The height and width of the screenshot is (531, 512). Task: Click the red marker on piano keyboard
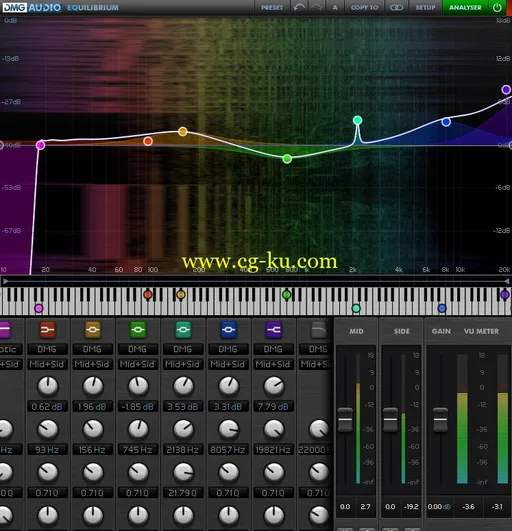pos(148,295)
